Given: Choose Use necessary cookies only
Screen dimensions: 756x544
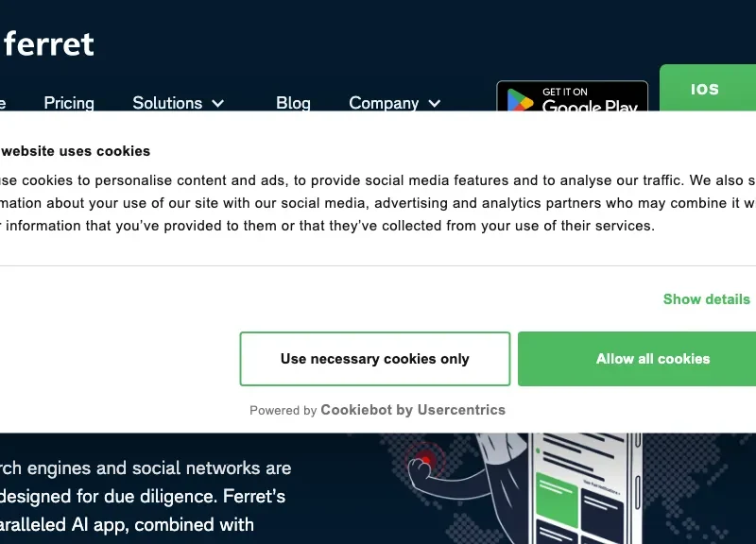Looking at the screenshot, I should (x=374, y=359).
